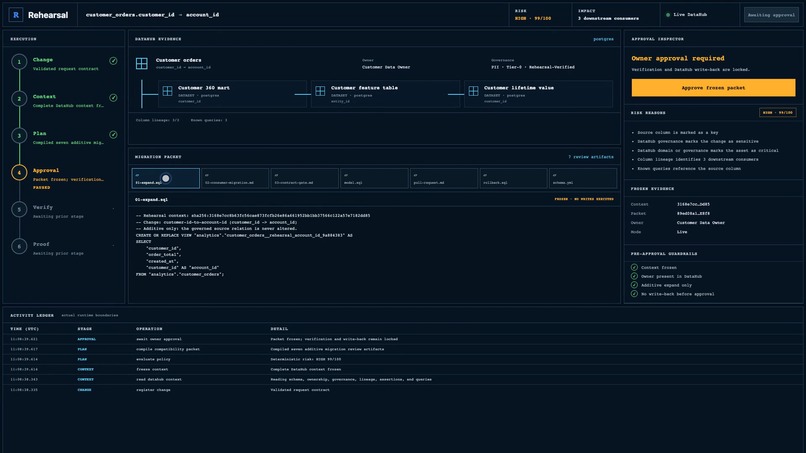Click the await owner approval ledger row
806x453 pixels.
coord(402,339)
